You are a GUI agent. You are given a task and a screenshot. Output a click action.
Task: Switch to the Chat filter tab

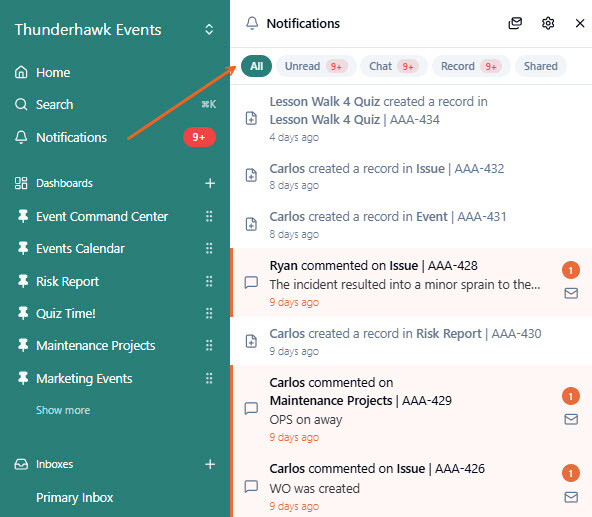point(394,66)
